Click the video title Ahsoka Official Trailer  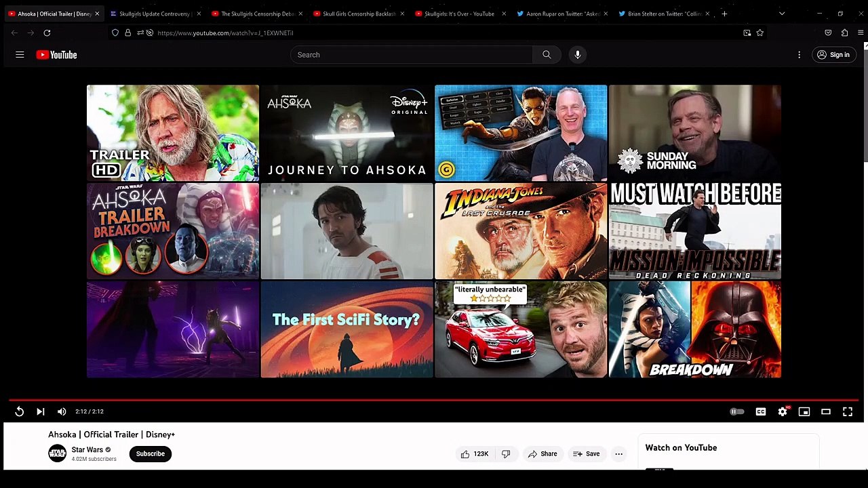(x=112, y=434)
